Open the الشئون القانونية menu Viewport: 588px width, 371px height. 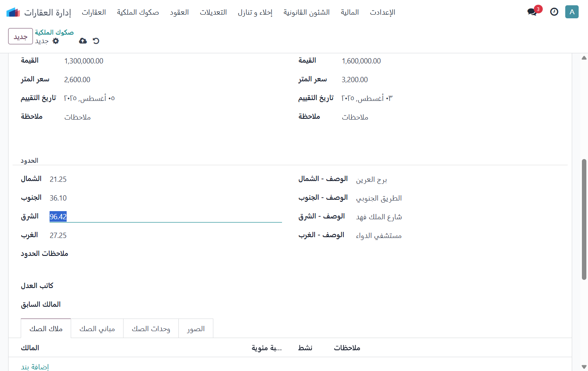tap(306, 12)
